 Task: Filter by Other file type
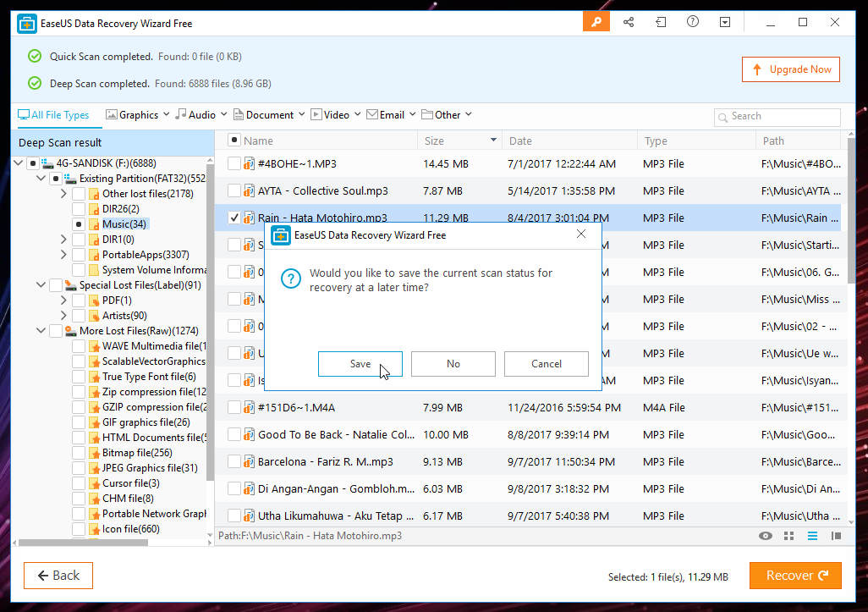click(442, 114)
